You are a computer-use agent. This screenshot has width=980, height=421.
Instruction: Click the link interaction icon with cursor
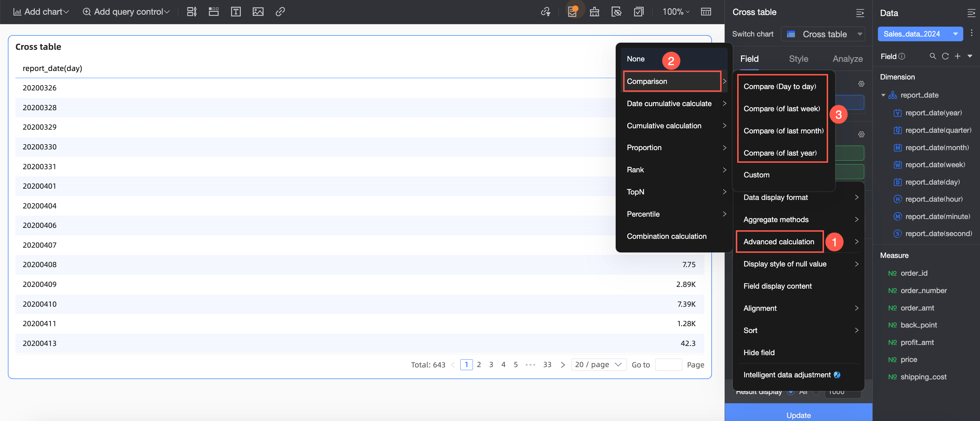pyautogui.click(x=546, y=12)
